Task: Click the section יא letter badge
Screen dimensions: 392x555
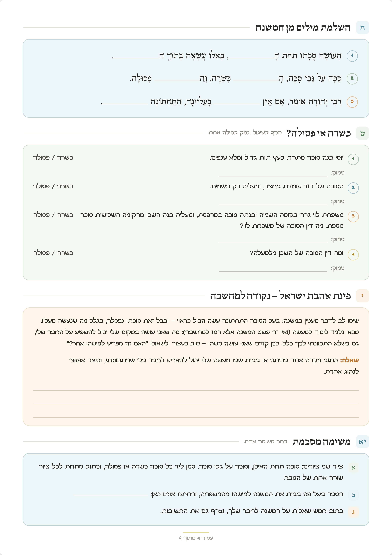Action: tap(363, 442)
